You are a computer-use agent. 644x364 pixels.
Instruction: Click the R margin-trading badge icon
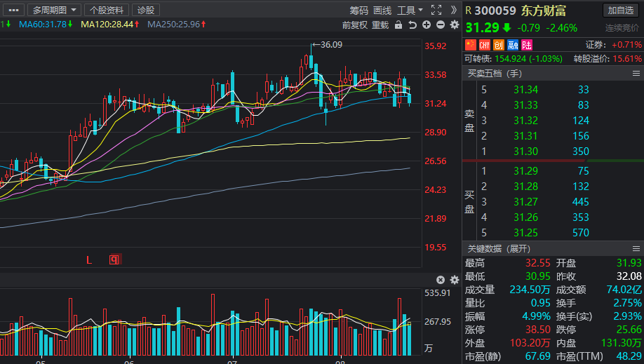pos(468,11)
